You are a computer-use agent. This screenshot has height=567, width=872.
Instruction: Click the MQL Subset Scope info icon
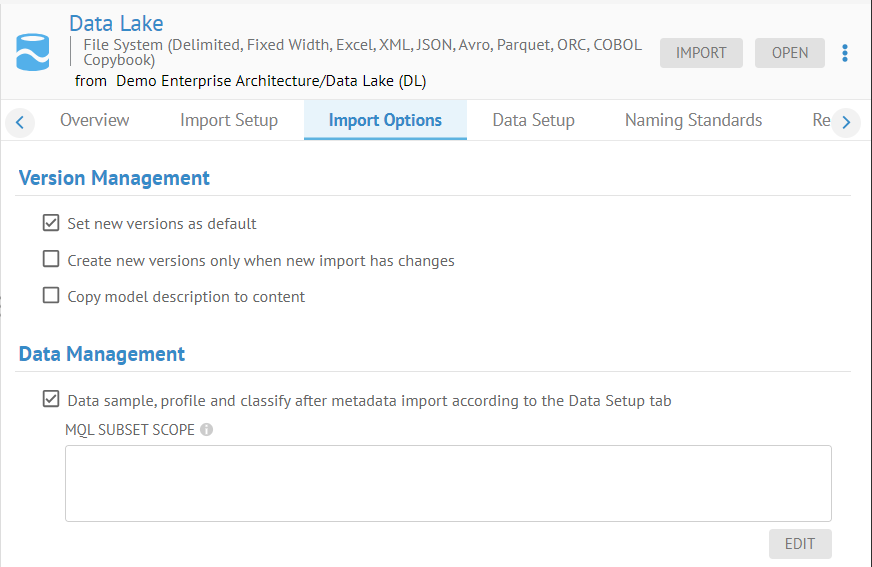click(206, 430)
